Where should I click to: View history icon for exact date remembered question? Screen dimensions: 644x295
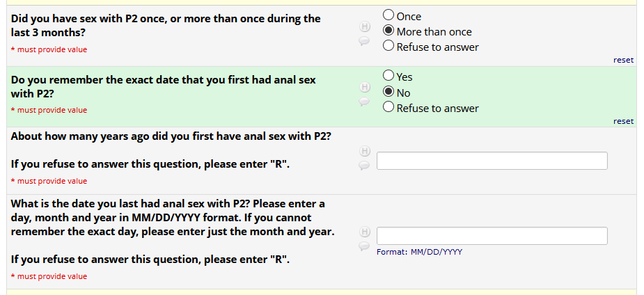(x=363, y=87)
